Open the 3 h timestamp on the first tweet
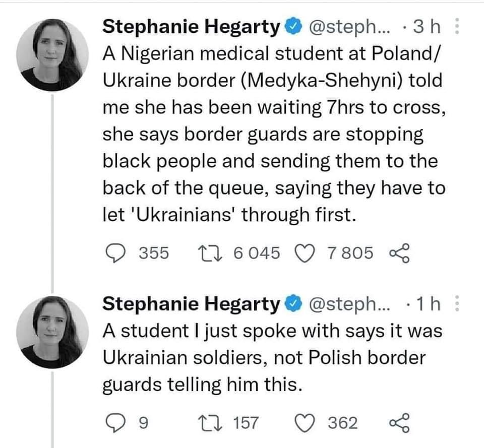This screenshot has height=448, width=484. (427, 27)
